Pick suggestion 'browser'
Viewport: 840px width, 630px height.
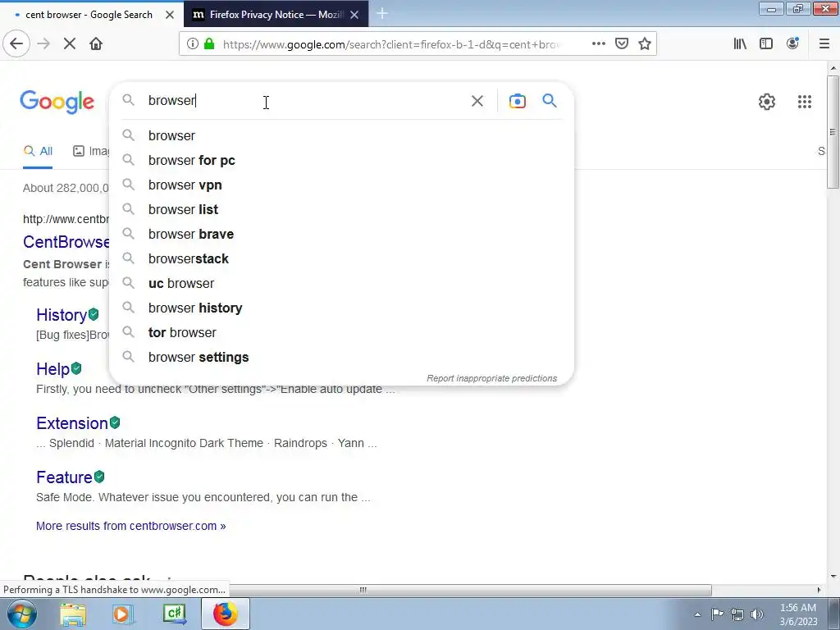click(341, 135)
